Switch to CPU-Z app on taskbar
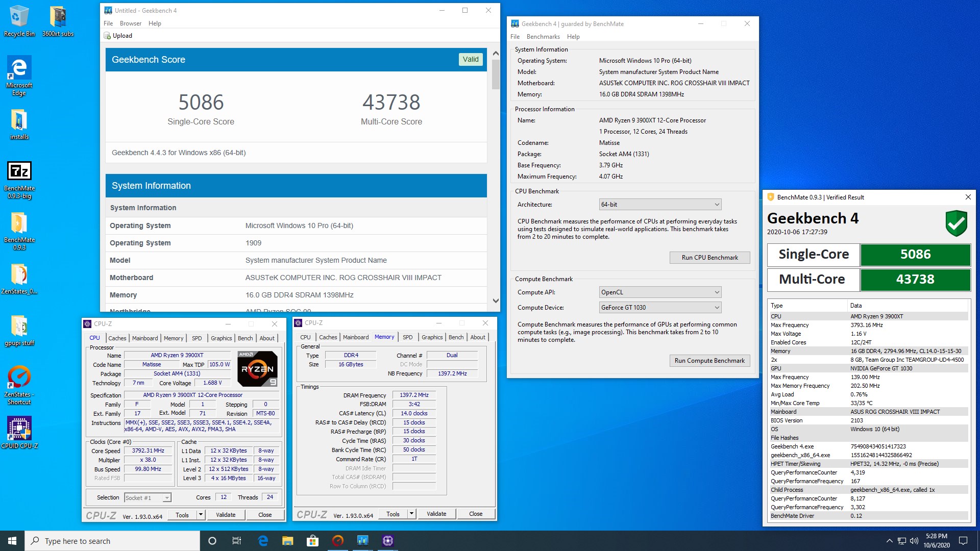 click(387, 541)
